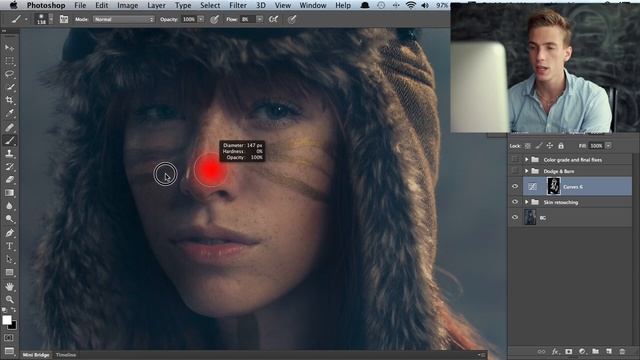
Task: Open the Opacity slider dropdown arrow
Action: [201, 19]
